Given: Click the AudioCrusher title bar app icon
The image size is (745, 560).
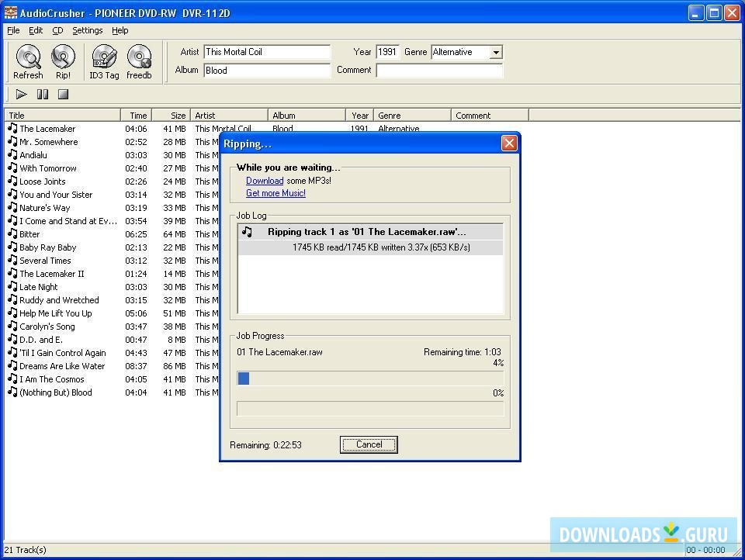Looking at the screenshot, I should click(10, 12).
